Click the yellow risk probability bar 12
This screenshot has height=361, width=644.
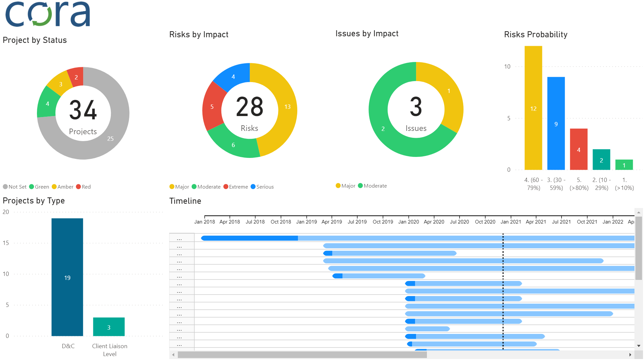pos(533,108)
